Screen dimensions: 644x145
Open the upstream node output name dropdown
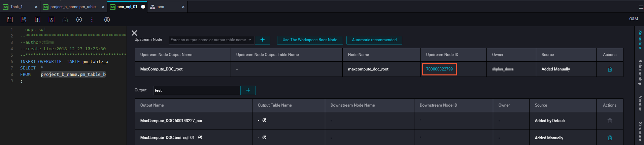[x=211, y=40]
